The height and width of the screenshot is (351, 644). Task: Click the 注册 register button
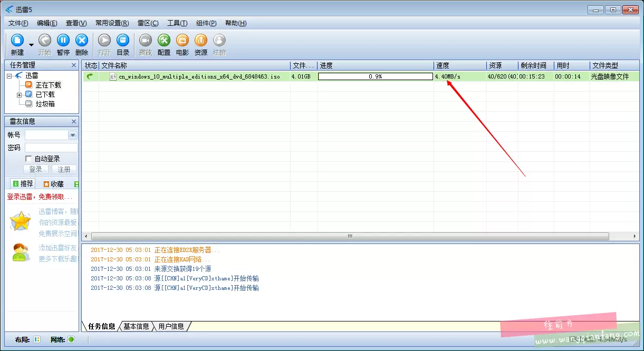(64, 169)
